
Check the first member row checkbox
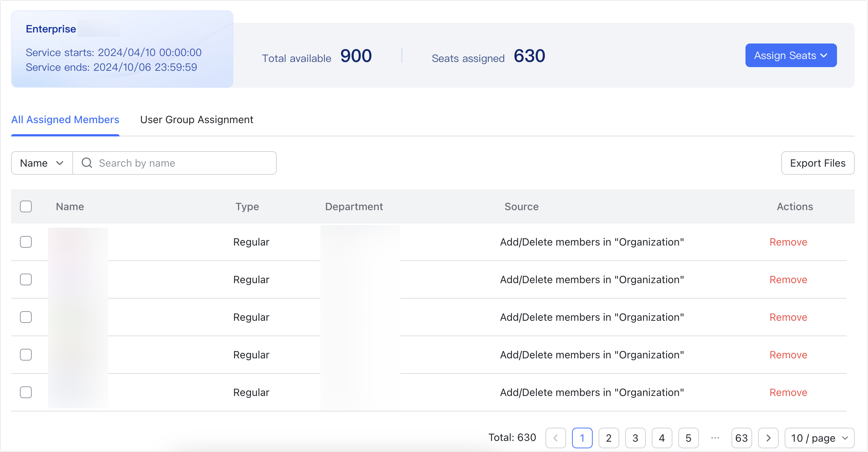[26, 242]
